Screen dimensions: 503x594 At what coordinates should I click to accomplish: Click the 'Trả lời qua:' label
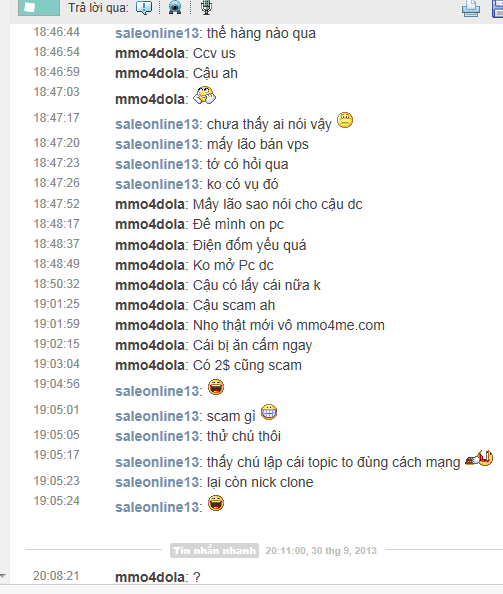[x=98, y=8]
